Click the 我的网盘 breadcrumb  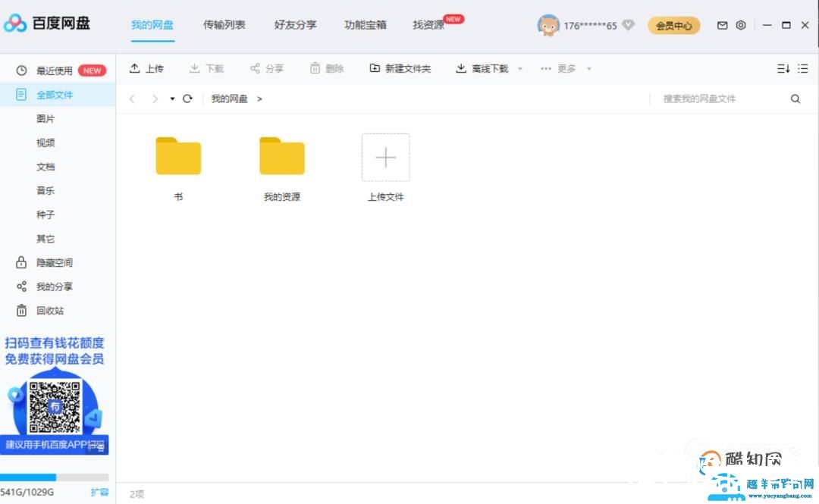click(x=229, y=99)
